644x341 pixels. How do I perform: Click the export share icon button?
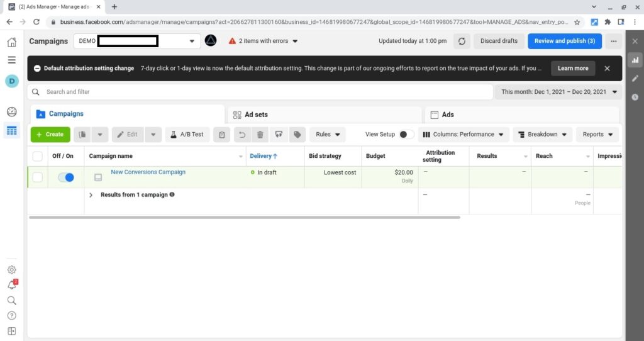pos(279,135)
